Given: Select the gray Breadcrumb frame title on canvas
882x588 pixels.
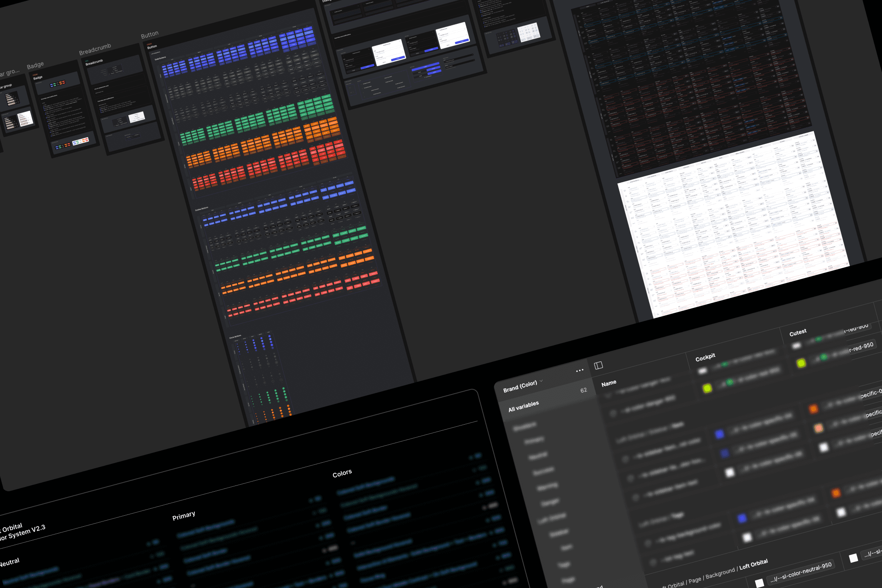Looking at the screenshot, I should tap(95, 49).
